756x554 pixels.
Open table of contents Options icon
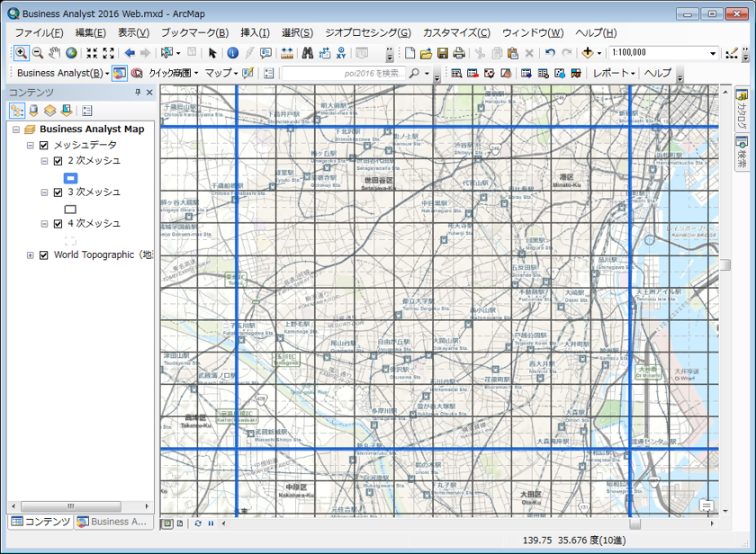pyautogui.click(x=87, y=111)
